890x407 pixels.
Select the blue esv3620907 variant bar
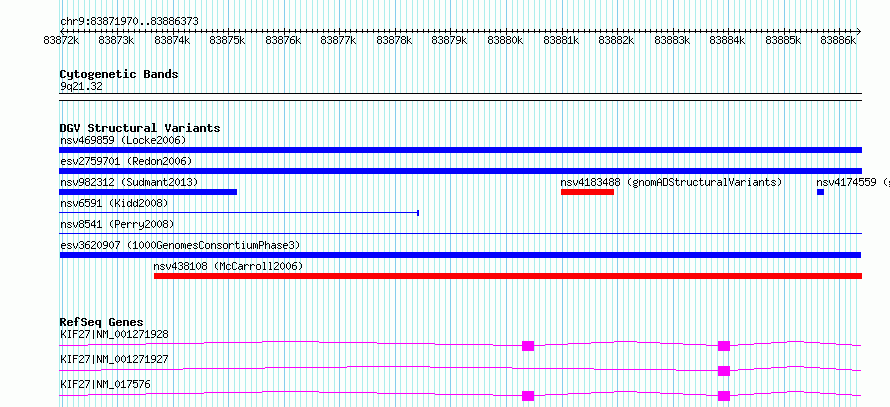tap(460, 255)
